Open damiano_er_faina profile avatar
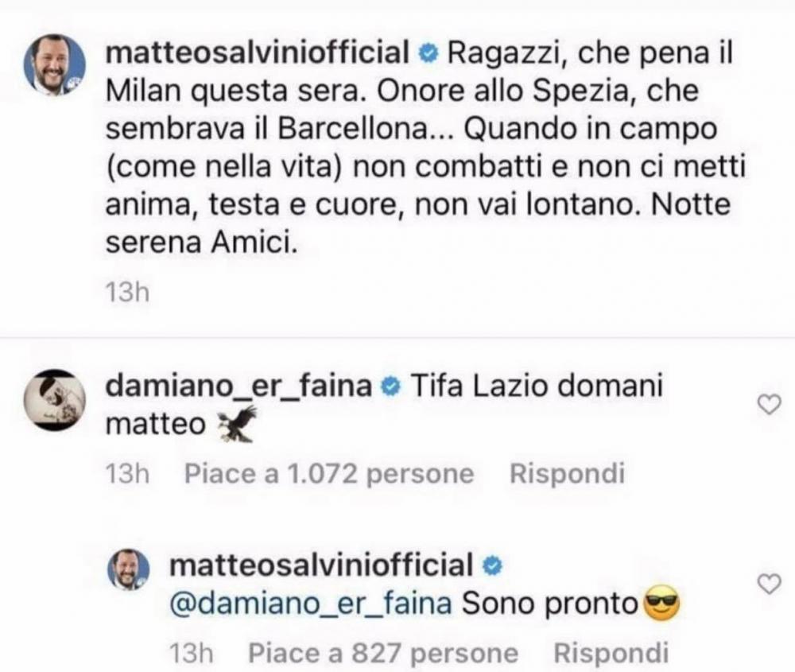795x672 pixels. click(55, 400)
